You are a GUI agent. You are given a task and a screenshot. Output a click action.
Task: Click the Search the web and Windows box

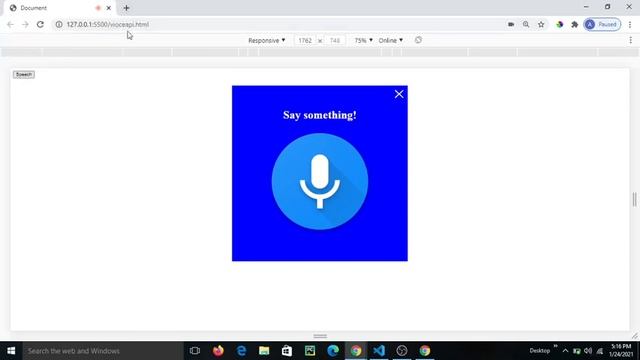click(x=103, y=351)
